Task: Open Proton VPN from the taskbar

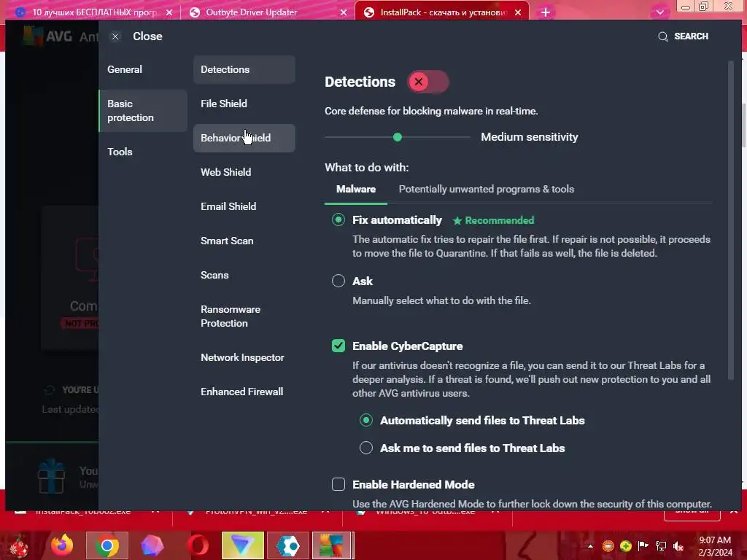Action: pyautogui.click(x=242, y=545)
